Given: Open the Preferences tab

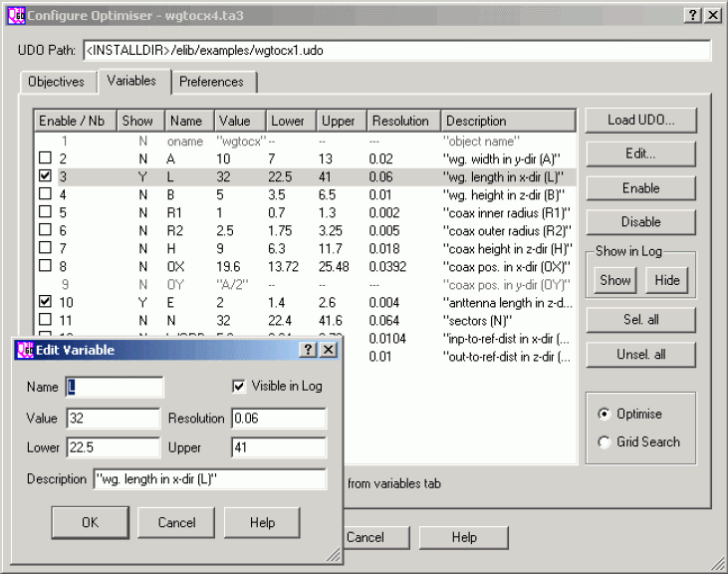Looking at the screenshot, I should coord(211,82).
